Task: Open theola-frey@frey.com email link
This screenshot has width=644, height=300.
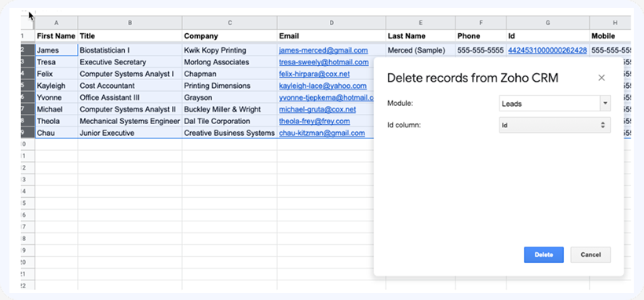Action: tap(314, 121)
